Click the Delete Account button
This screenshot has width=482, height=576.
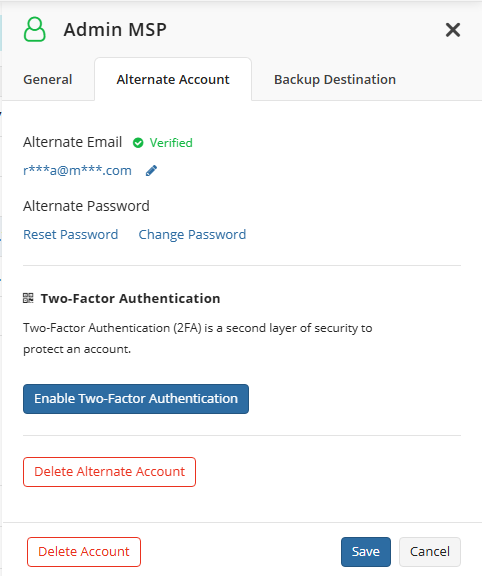84,552
